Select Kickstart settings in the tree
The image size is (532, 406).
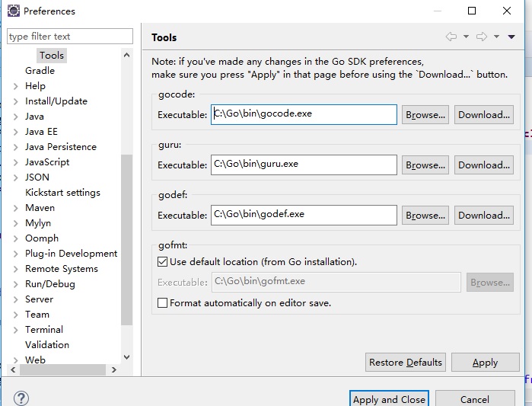pos(62,193)
